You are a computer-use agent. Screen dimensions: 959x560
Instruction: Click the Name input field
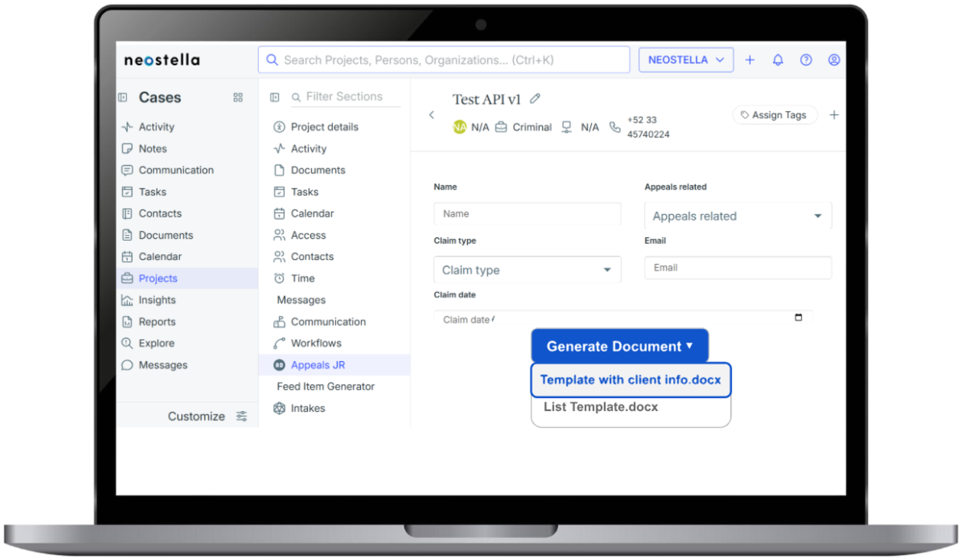click(527, 214)
